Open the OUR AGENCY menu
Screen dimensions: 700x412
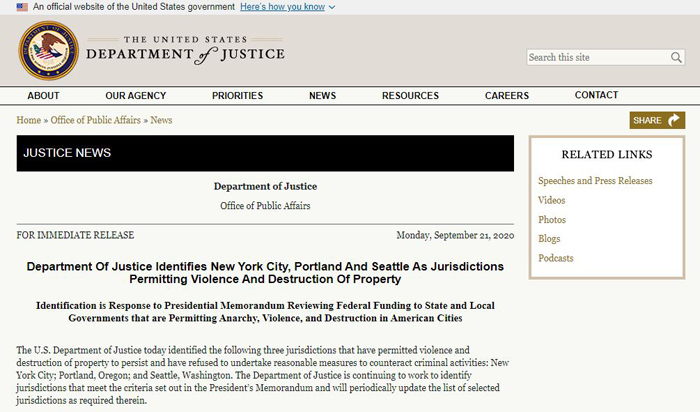(x=136, y=96)
